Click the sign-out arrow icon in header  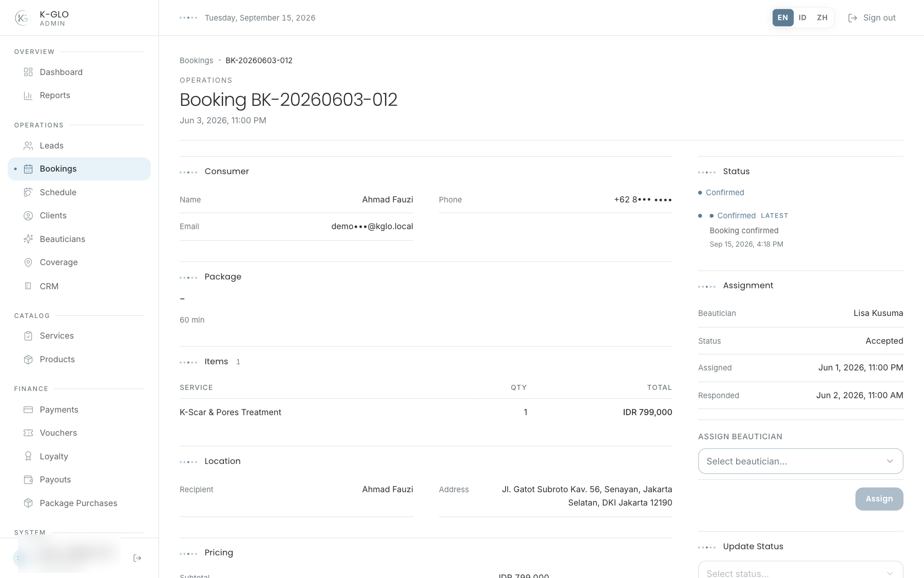(853, 18)
